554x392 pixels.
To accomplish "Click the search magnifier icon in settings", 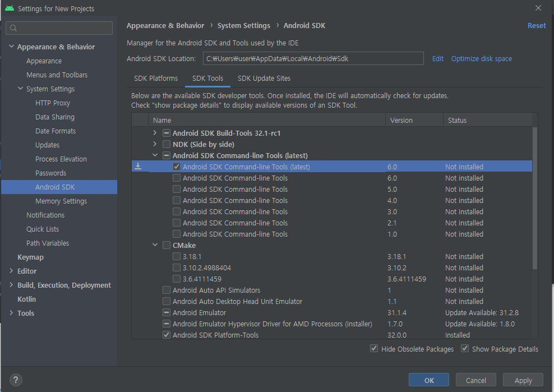I will coord(13,28).
